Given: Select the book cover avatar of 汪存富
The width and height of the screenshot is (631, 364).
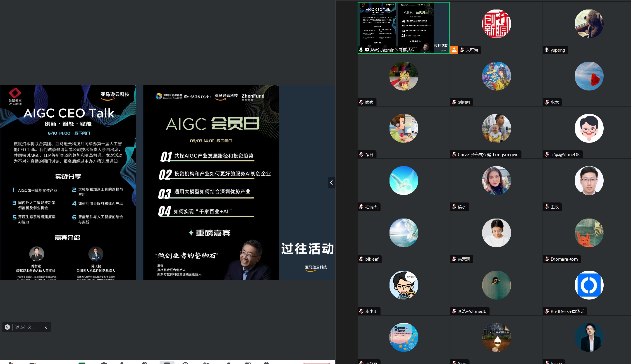Looking at the screenshot, I should point(404,337).
